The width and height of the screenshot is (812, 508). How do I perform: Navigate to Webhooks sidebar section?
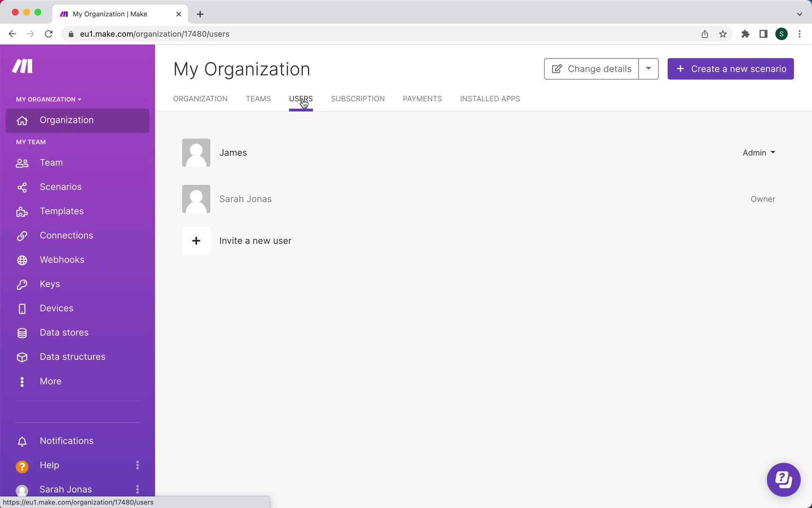(61, 259)
